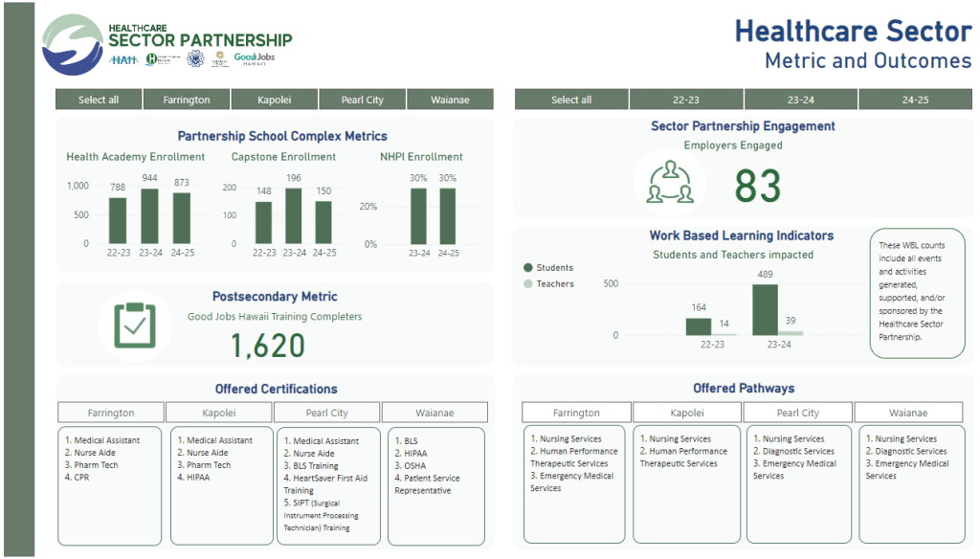Click the 83 employers engaged value

pos(758,187)
